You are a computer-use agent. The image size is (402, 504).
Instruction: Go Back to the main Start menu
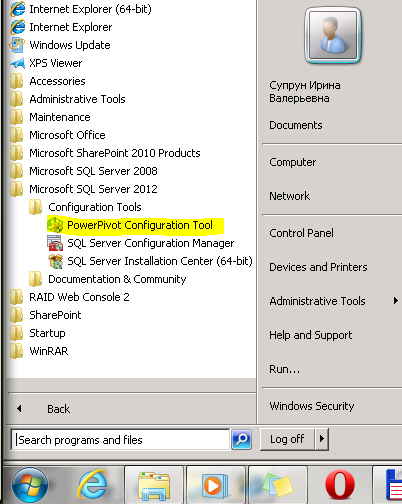click(58, 409)
